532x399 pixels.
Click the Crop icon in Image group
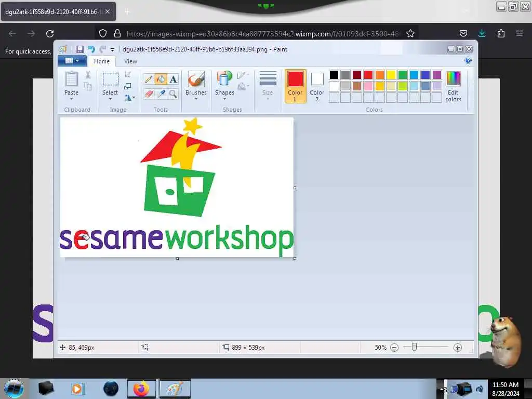click(128, 75)
